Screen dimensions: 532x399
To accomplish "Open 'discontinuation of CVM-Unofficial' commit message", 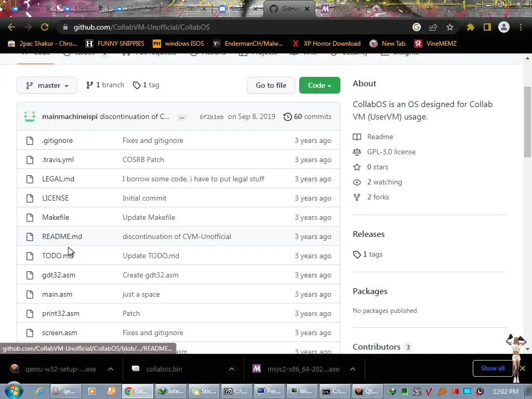I will [x=177, y=236].
